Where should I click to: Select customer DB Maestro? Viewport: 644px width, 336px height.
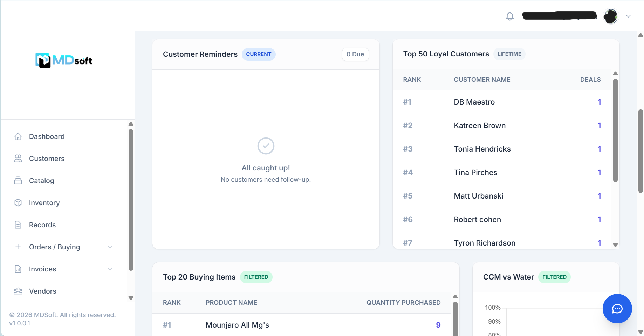[x=474, y=102]
